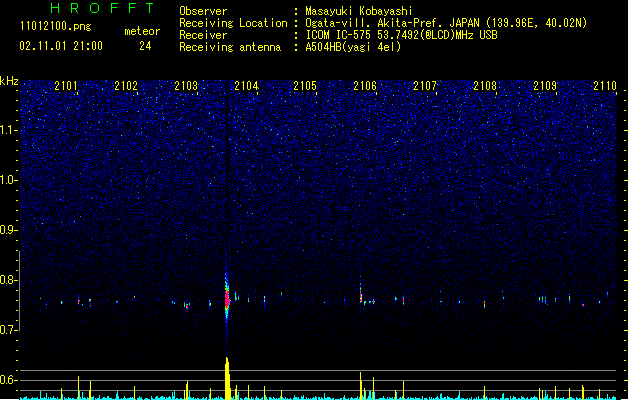Click the A504HB(yagi 4el) antenna value
The image size is (629, 400).
pos(353,47)
